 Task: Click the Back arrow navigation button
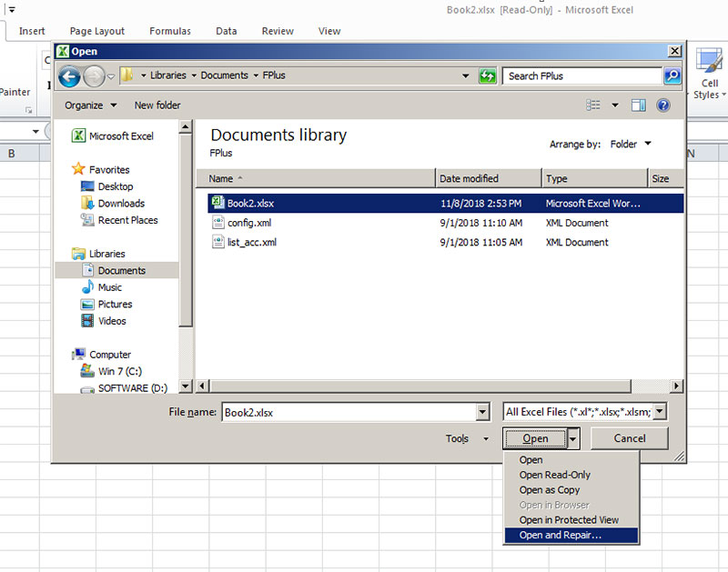pos(70,76)
